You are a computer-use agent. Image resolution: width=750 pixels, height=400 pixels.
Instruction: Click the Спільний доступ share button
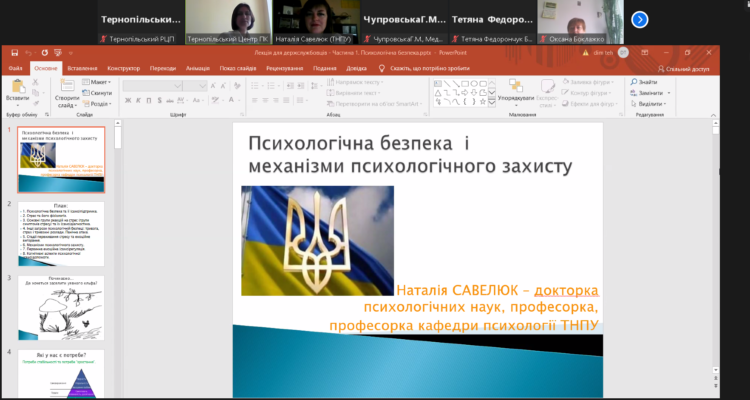tap(684, 69)
